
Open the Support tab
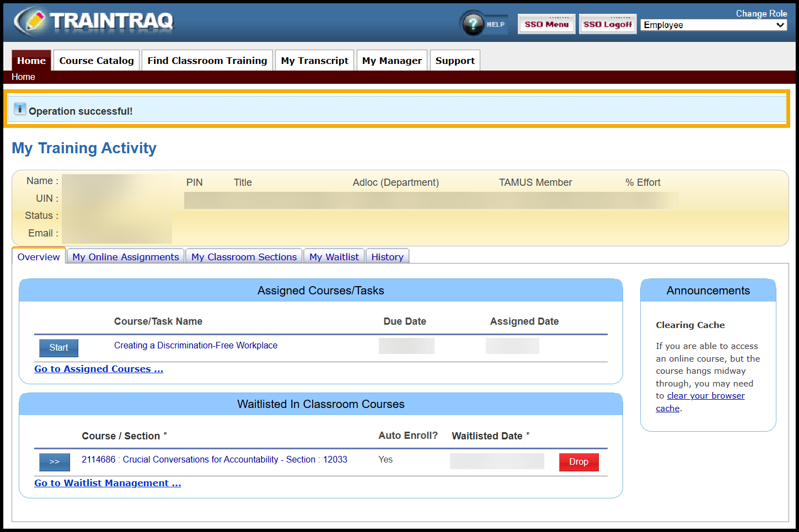click(455, 61)
